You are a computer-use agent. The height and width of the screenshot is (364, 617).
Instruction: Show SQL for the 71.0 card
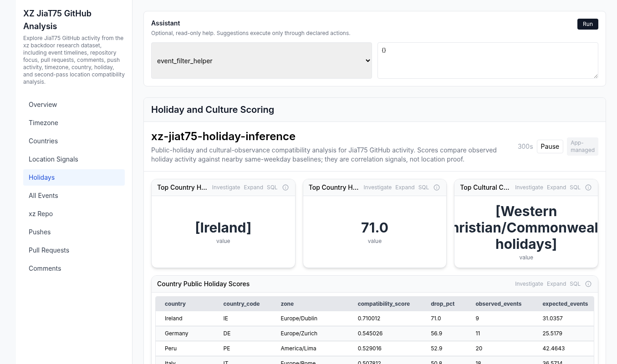[x=423, y=187]
